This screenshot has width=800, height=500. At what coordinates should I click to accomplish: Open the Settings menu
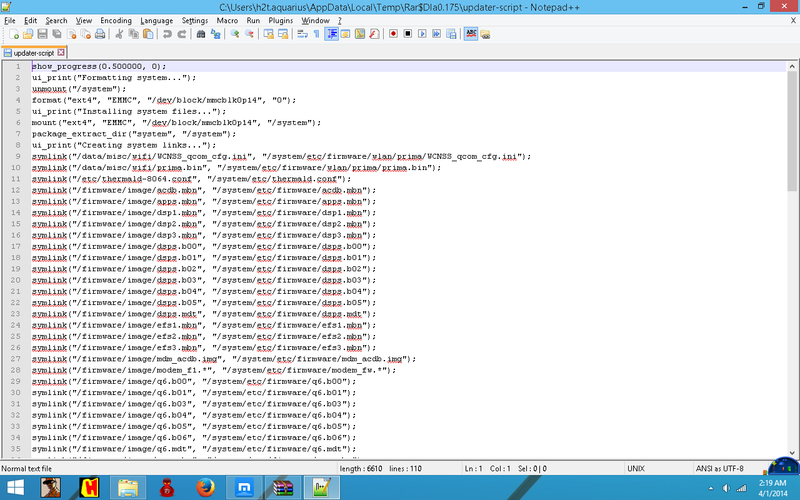[195, 20]
